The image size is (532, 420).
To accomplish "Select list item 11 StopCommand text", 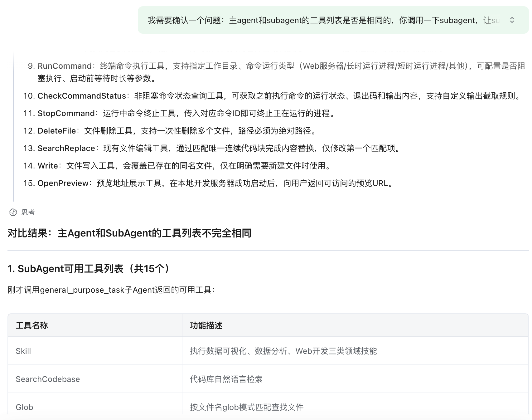I will coord(179,113).
